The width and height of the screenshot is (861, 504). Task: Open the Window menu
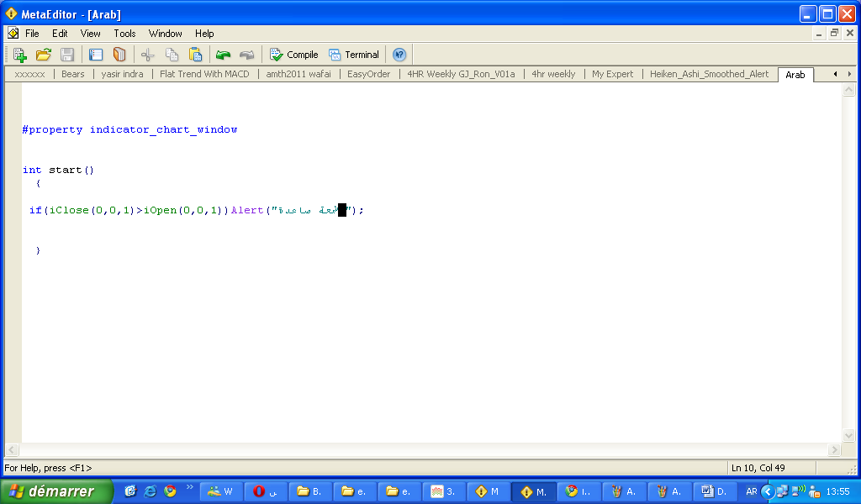[166, 34]
